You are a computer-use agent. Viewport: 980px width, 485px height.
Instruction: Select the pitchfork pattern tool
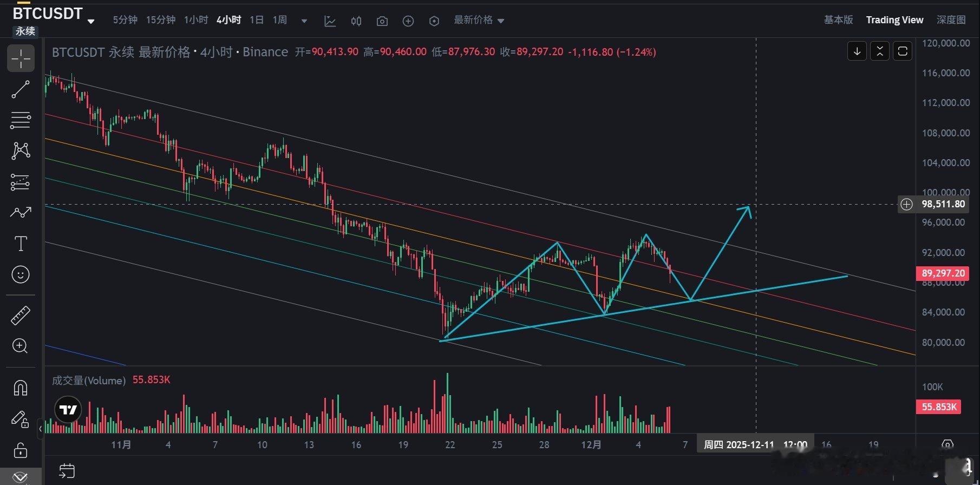click(21, 150)
